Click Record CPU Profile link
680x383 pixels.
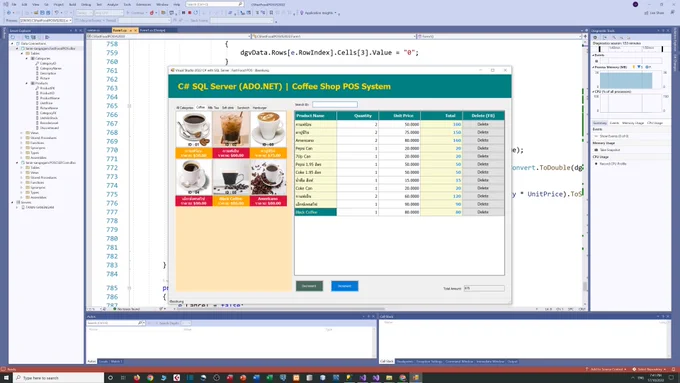coord(613,164)
